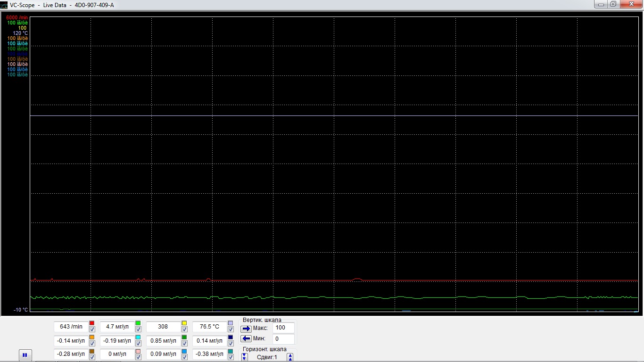
Task: Click the down arrows for horizontal scale
Action: pos(244,357)
